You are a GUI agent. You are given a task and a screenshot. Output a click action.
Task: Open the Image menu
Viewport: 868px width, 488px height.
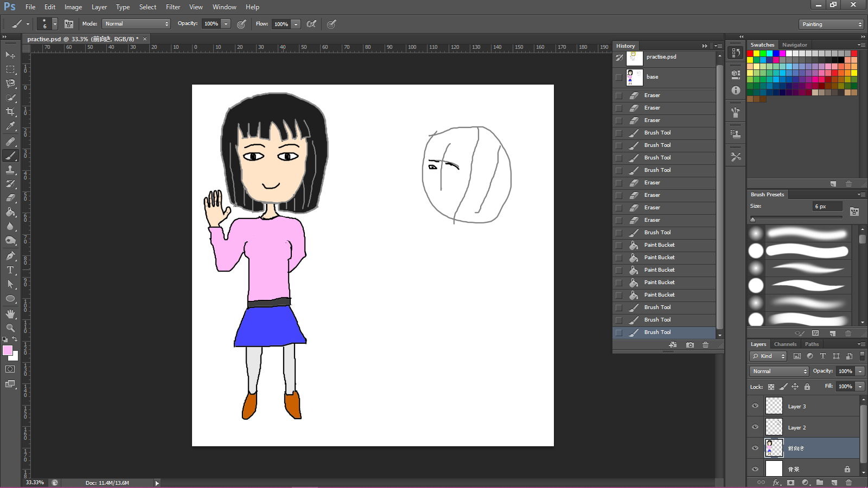[73, 7]
